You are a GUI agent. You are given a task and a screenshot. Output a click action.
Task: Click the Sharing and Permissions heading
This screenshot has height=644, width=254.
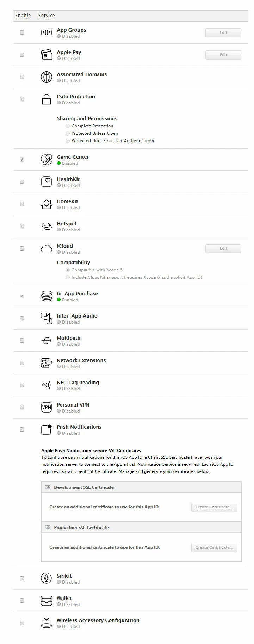(87, 119)
